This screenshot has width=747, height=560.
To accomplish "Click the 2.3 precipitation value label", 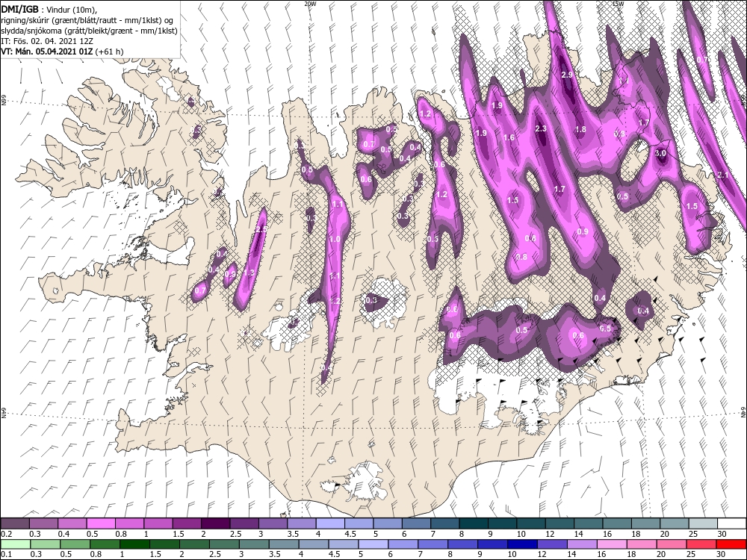I will pos(541,128).
